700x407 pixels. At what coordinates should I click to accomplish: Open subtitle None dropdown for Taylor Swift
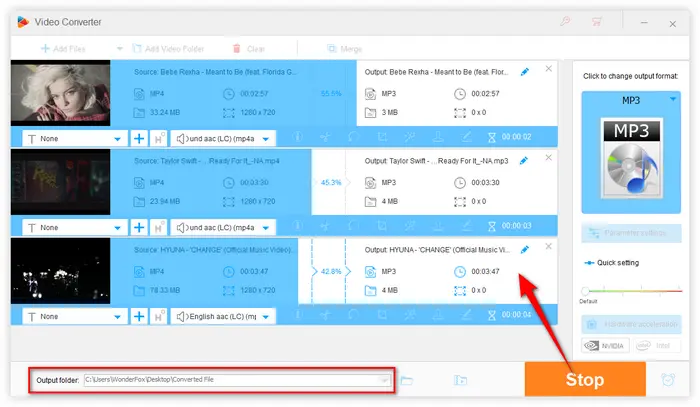[x=75, y=228]
